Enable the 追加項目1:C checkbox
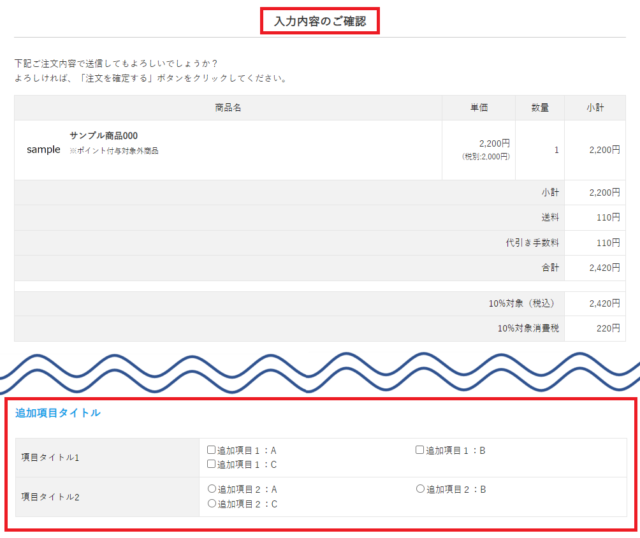Image resolution: width=640 pixels, height=538 pixels. 212,464
